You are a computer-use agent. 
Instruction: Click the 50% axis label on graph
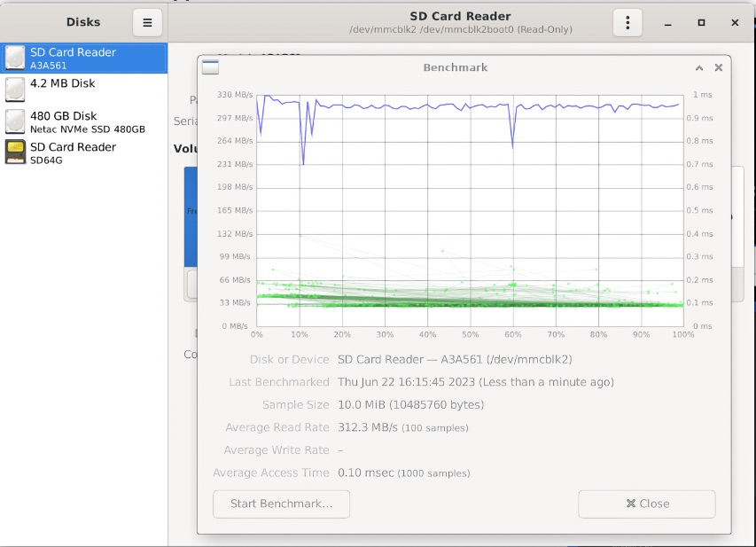[x=470, y=334]
